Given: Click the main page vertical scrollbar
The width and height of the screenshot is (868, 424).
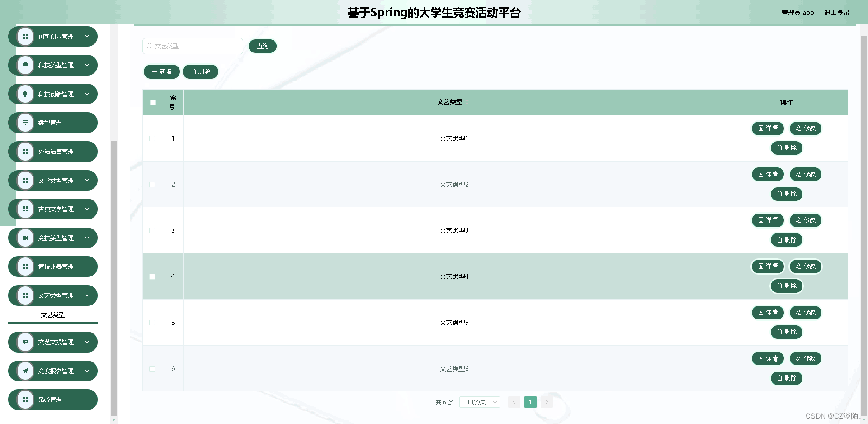Looking at the screenshot, I should coord(864,226).
